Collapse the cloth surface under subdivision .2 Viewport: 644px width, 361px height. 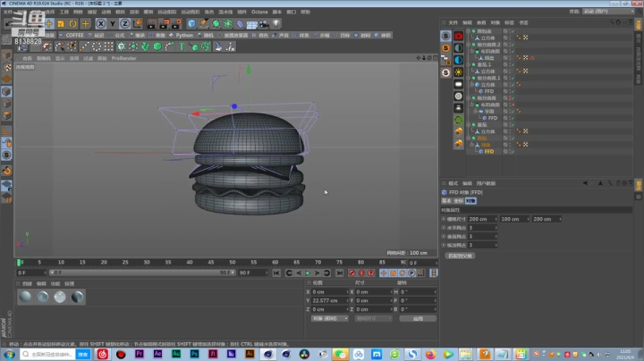point(472,51)
